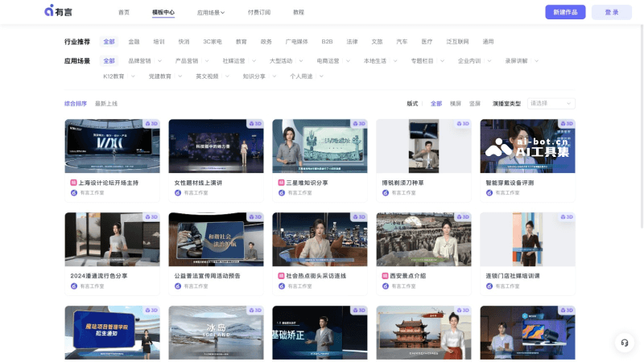Click 有言工作室 avatar under 智能穿戴设备评测

point(489,193)
